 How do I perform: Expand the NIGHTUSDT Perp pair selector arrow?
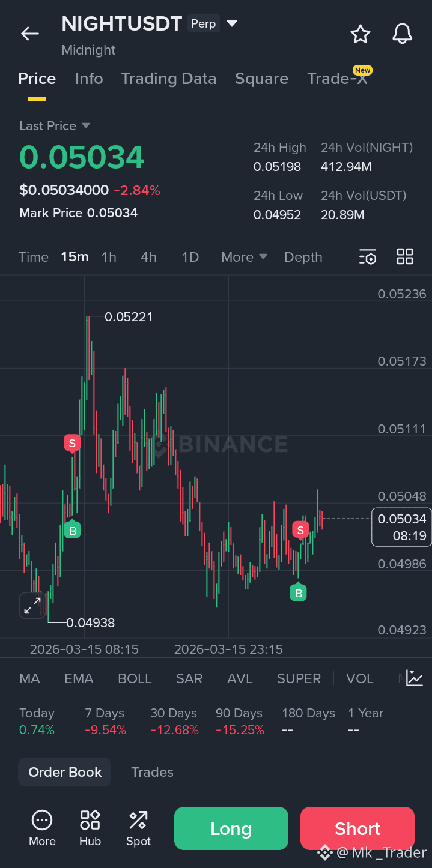coord(232,24)
